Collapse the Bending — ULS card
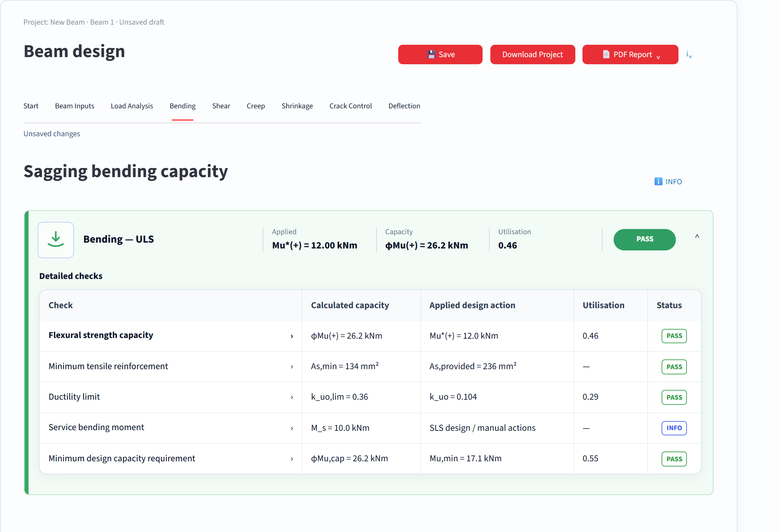779x532 pixels. pyautogui.click(x=697, y=237)
